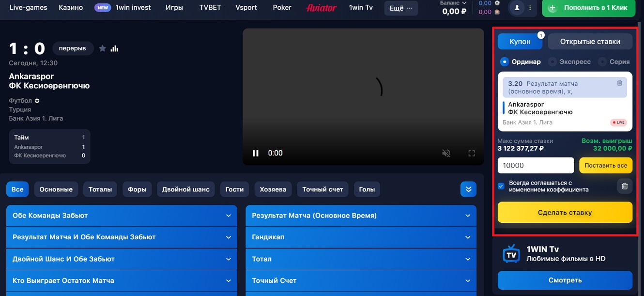
Task: Filter markets by Гости
Action: (235, 189)
